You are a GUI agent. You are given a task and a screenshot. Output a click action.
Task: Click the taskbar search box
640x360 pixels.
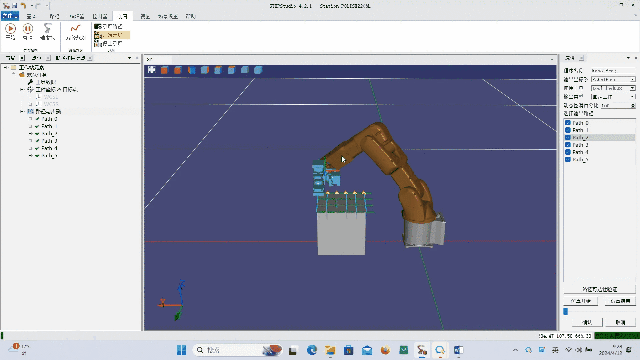tap(237, 350)
